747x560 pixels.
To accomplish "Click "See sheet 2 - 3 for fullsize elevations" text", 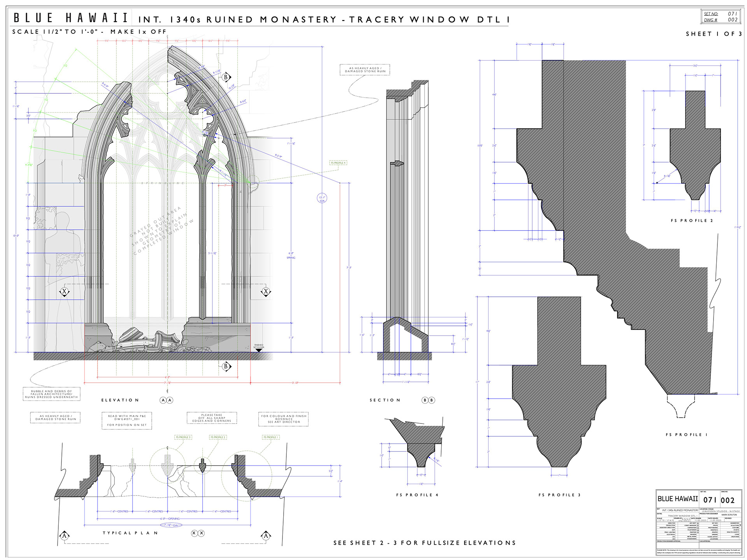I will (424, 543).
